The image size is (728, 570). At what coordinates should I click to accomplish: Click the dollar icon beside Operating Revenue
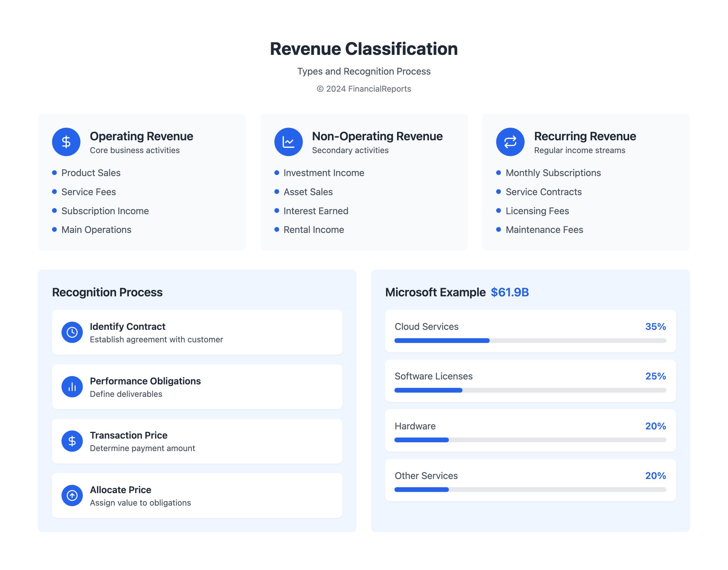coord(66,142)
